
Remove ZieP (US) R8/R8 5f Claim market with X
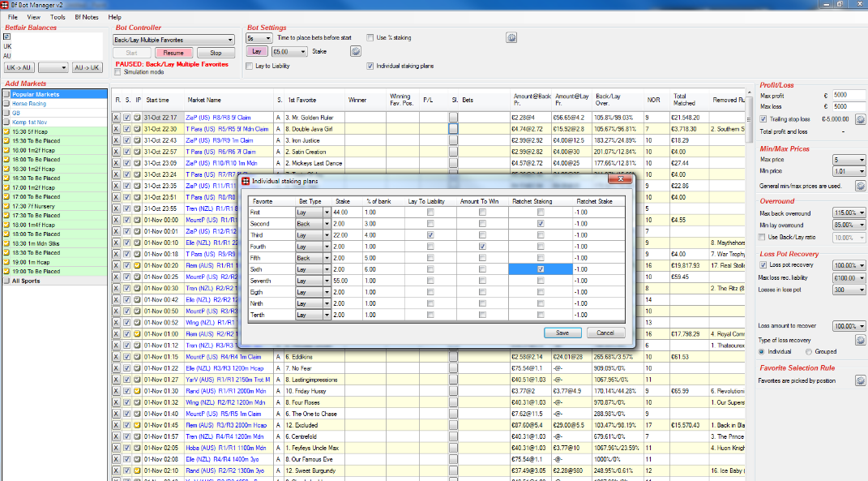tap(116, 118)
